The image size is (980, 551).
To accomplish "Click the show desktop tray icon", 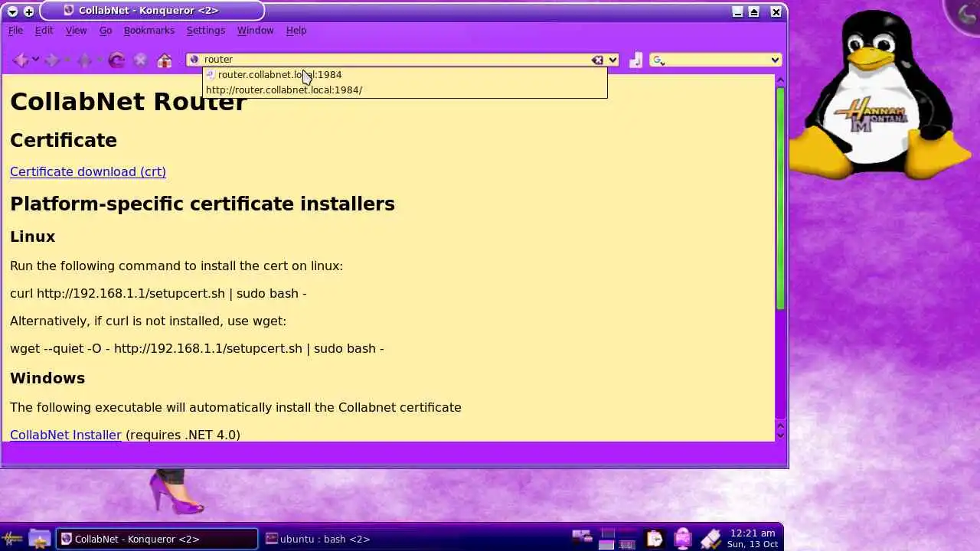I will [x=582, y=538].
